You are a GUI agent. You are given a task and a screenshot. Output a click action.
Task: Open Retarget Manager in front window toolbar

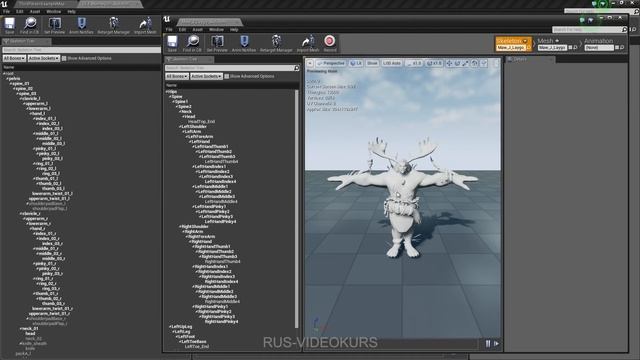click(x=276, y=43)
